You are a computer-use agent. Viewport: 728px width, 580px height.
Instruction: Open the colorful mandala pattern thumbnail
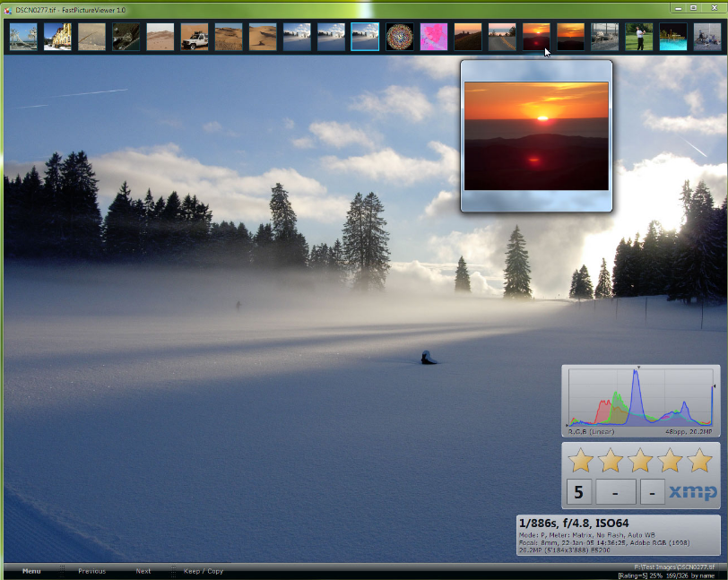point(400,37)
